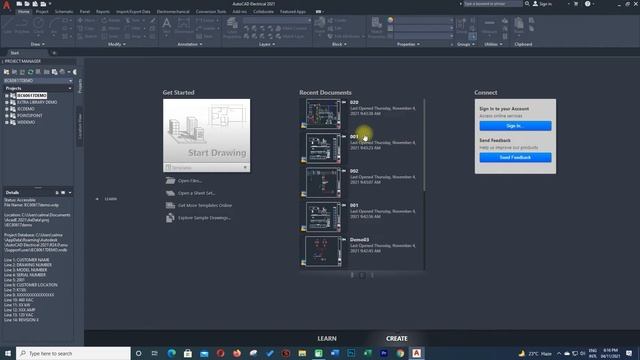
Task: Open recent document 002 thumbnail
Action: pyautogui.click(x=323, y=182)
